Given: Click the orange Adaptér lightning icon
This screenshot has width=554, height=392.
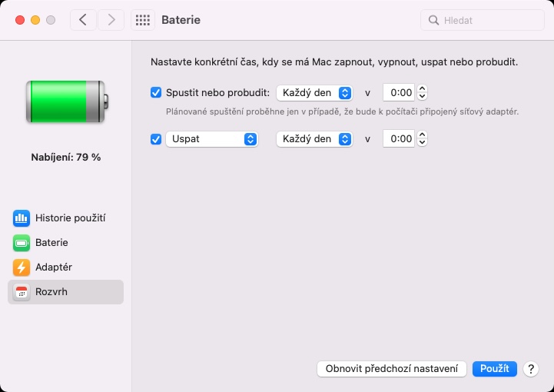Looking at the screenshot, I should 22,267.
